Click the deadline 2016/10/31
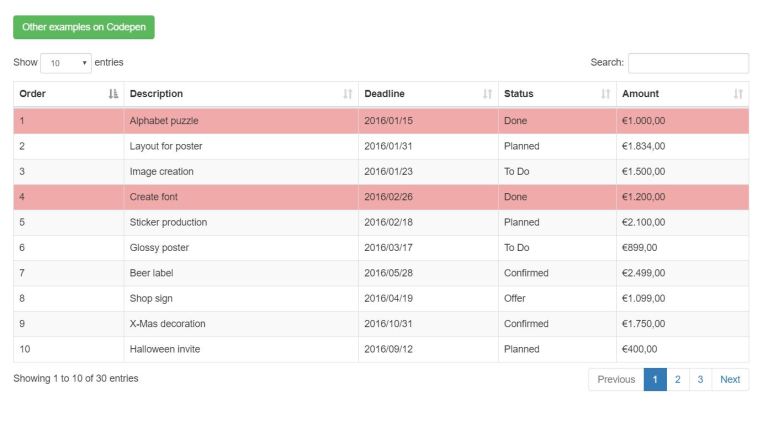This screenshot has height=438, width=768. pyautogui.click(x=388, y=324)
